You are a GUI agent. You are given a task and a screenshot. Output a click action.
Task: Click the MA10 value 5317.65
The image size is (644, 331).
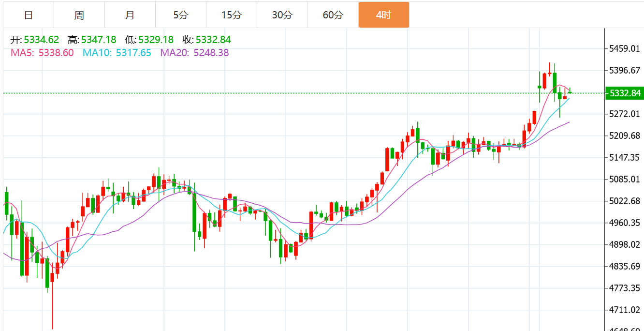click(133, 53)
